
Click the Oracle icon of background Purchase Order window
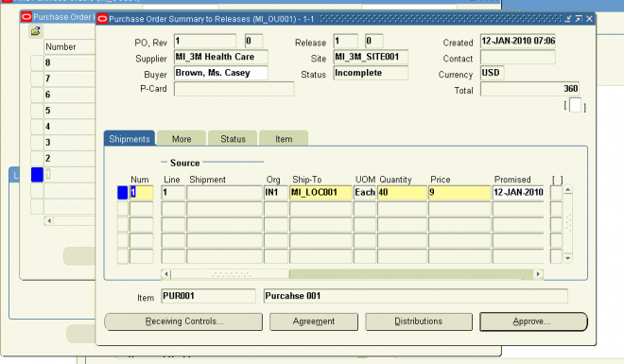26,17
